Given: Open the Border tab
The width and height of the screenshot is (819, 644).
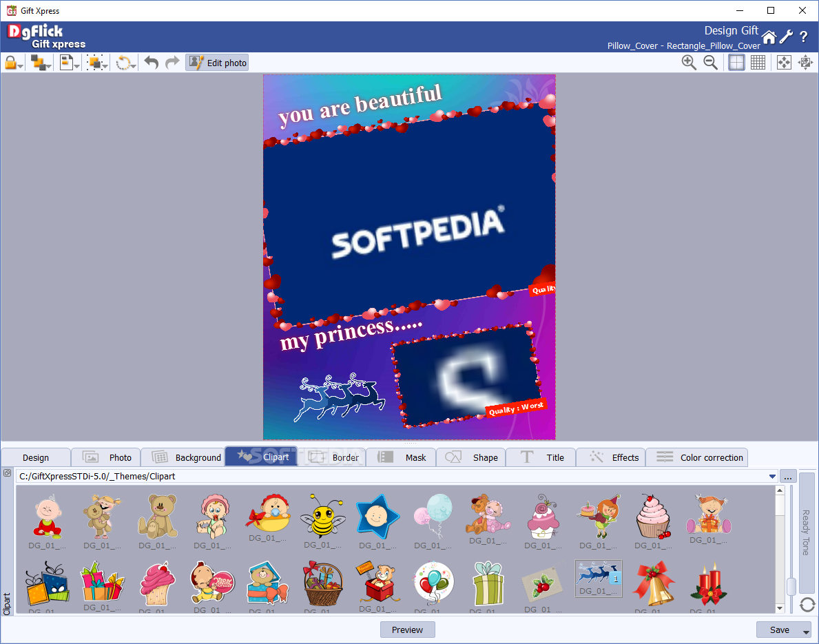Looking at the screenshot, I should pyautogui.click(x=332, y=457).
